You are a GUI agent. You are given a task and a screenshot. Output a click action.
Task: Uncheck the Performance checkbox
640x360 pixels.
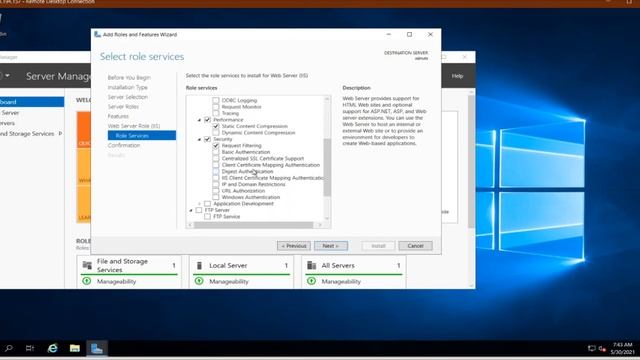tap(207, 120)
